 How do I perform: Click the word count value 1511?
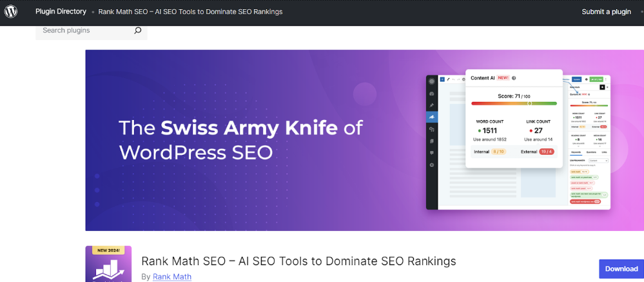coord(489,131)
